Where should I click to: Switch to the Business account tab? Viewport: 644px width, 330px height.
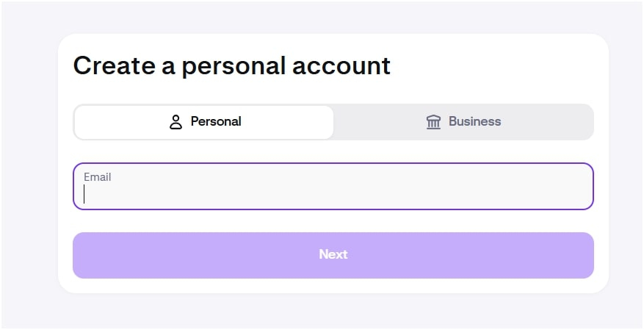pyautogui.click(x=463, y=122)
